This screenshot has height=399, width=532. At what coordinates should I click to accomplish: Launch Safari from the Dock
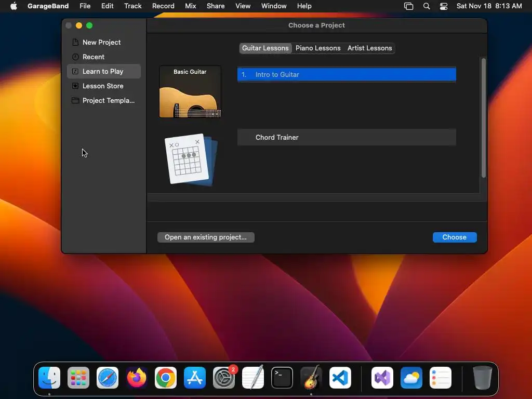tap(108, 378)
